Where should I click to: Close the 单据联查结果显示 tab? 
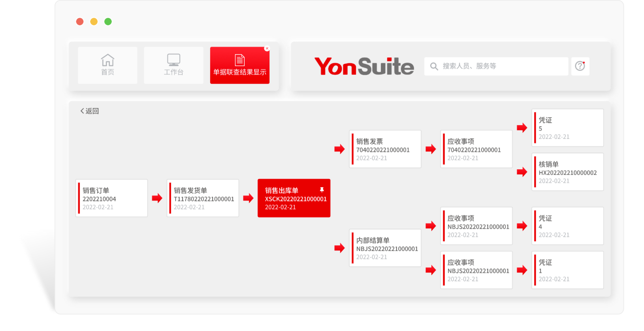pyautogui.click(x=267, y=49)
